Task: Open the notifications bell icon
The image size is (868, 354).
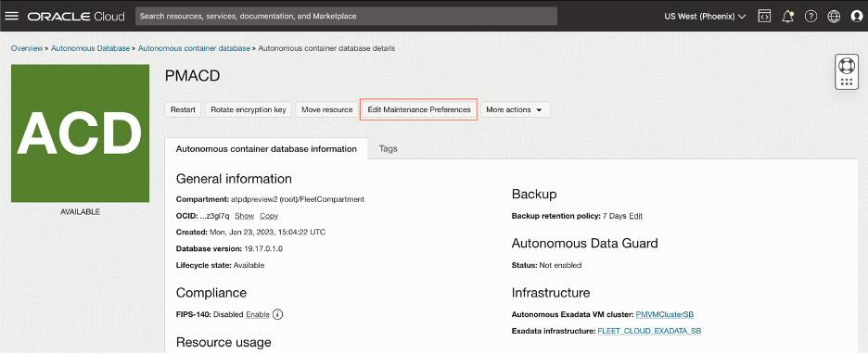Action: point(787,16)
